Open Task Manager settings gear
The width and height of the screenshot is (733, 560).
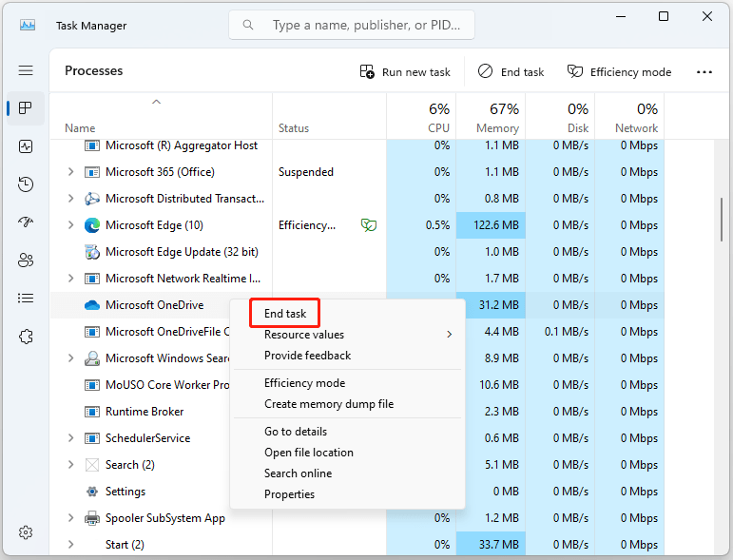tap(26, 532)
